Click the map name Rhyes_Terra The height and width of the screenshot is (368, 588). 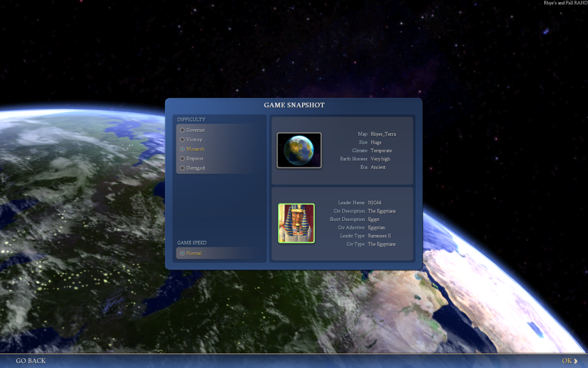383,134
